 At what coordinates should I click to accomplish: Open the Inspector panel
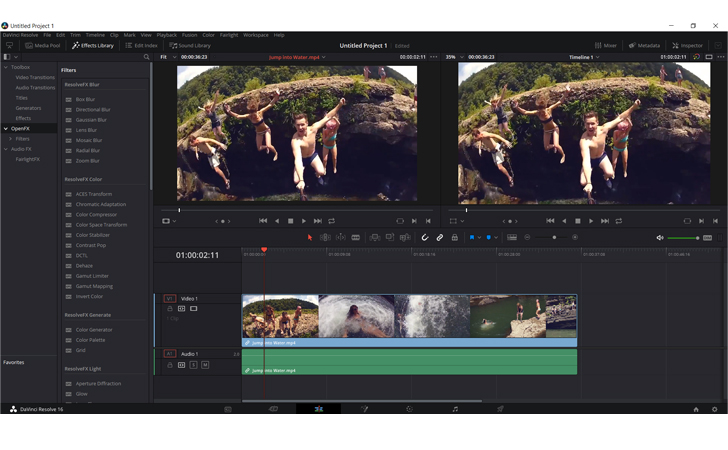point(687,45)
